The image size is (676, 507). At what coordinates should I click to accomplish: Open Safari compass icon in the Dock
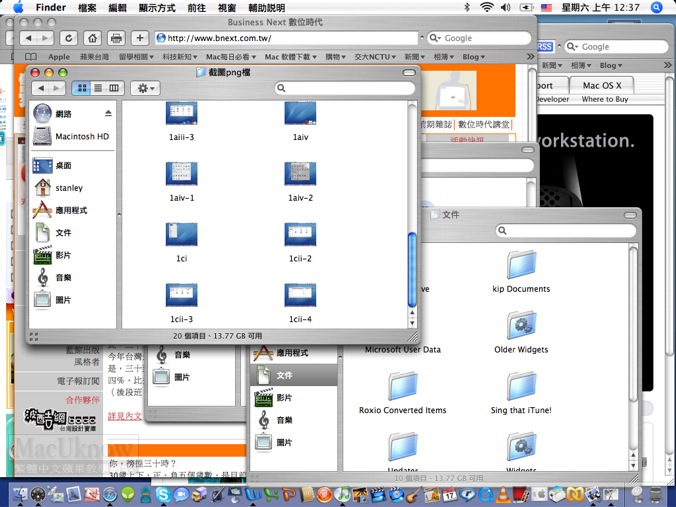pos(110,494)
